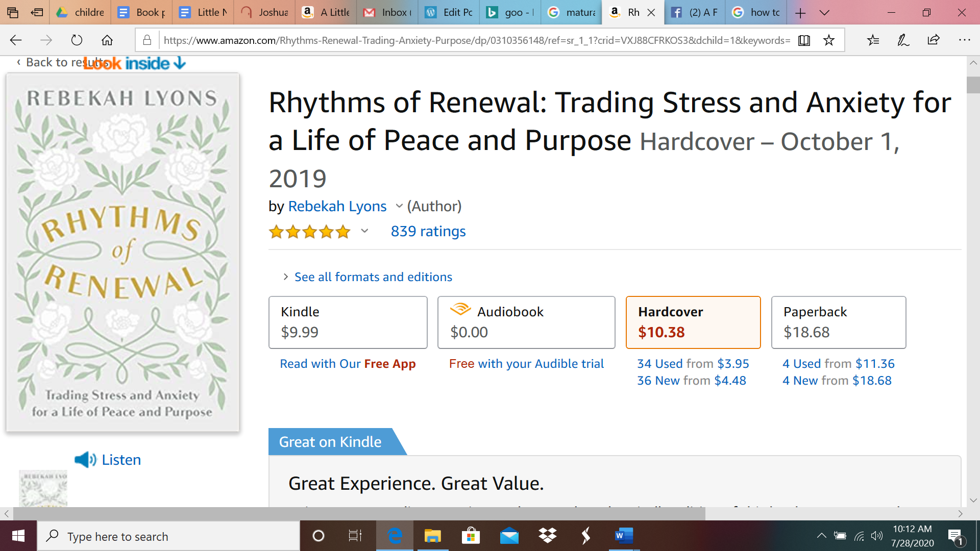Click the Home icon in toolbar
This screenshot has width=980, height=551.
pyautogui.click(x=107, y=40)
